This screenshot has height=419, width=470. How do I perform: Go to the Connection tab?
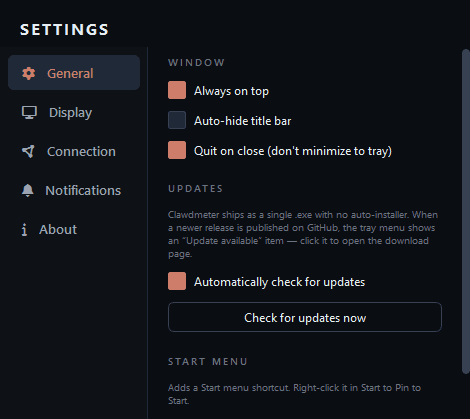tap(74, 152)
